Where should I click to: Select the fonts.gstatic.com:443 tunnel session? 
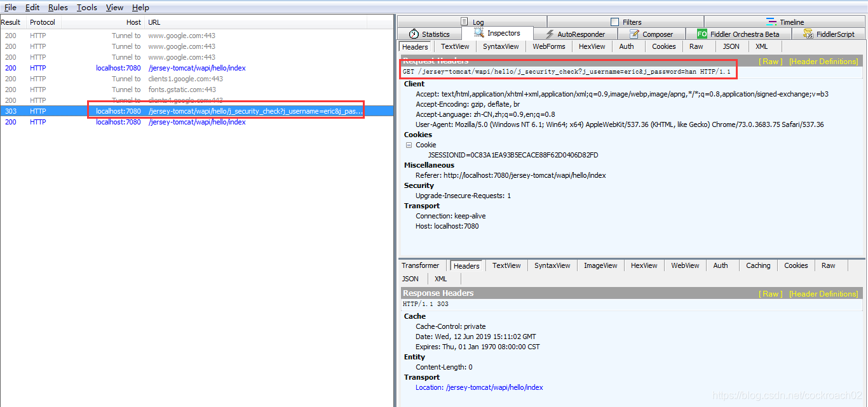[197, 90]
